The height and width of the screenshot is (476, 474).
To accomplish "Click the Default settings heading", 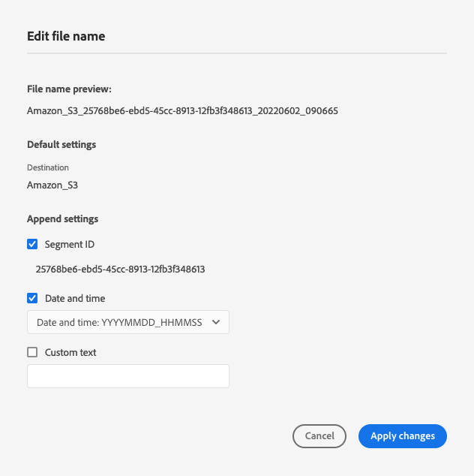I will (x=61, y=144).
